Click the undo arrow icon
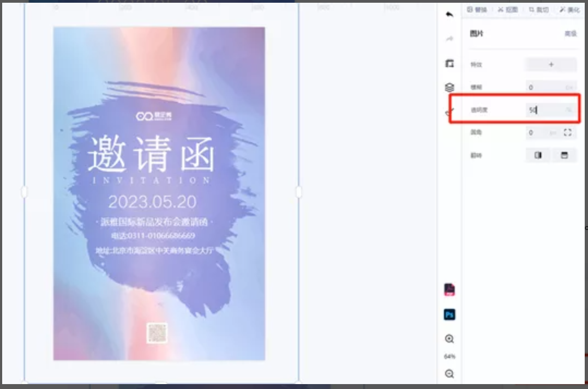The width and height of the screenshot is (588, 389). click(449, 15)
